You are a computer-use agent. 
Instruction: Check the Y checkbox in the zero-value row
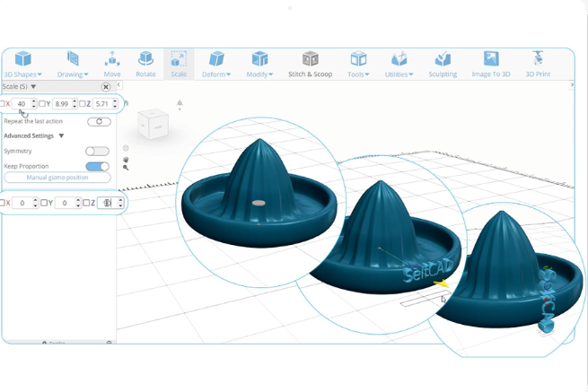[x=44, y=203]
